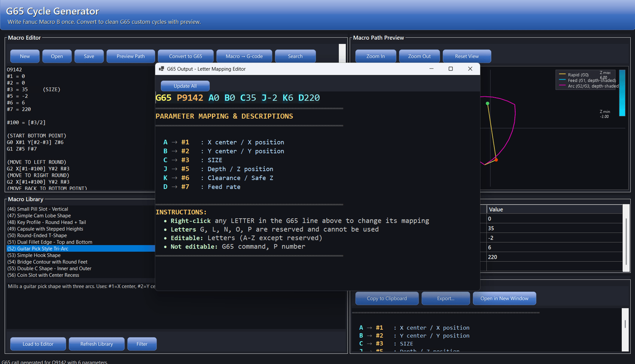The width and height of the screenshot is (635, 364).
Task: Reset the path preview view
Action: coord(467,56)
